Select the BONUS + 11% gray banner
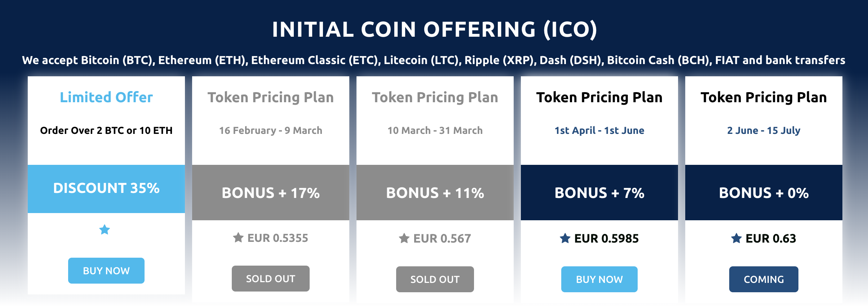Image resolution: width=868 pixels, height=307 pixels. pos(435,193)
